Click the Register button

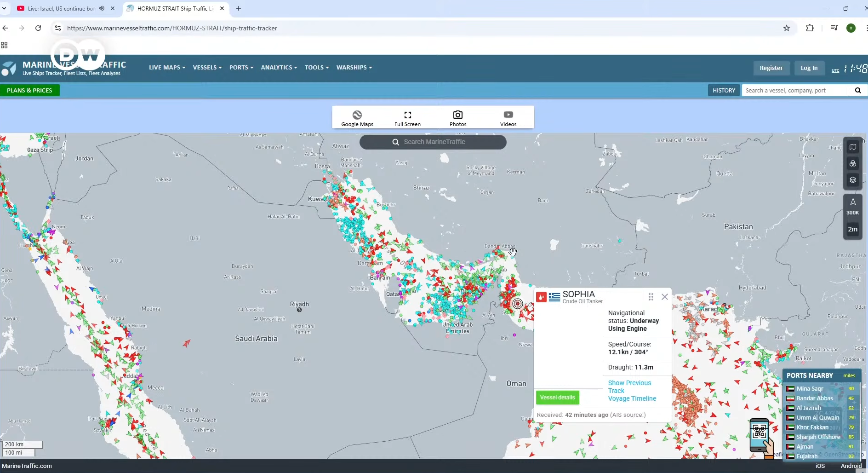tap(771, 68)
